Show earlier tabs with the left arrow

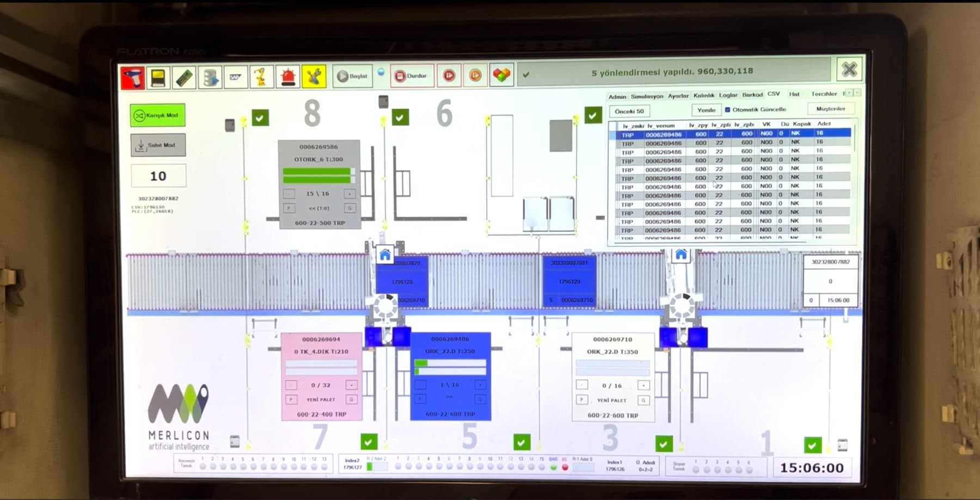(849, 93)
